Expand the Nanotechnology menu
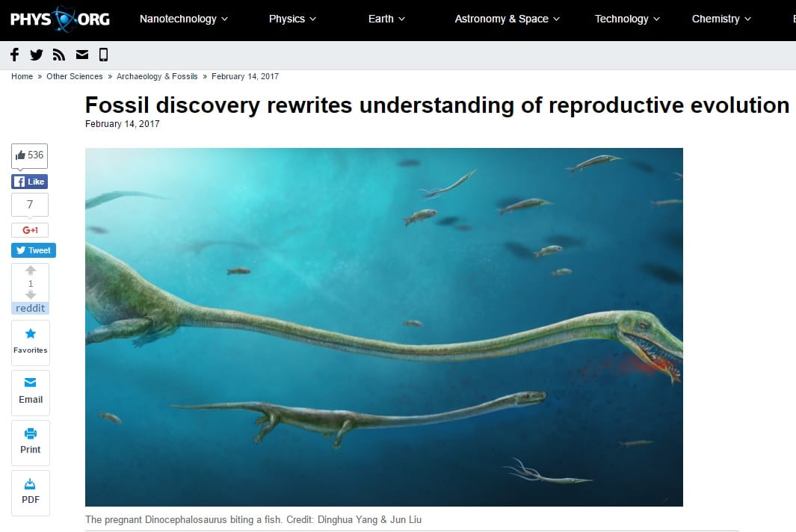 (184, 19)
